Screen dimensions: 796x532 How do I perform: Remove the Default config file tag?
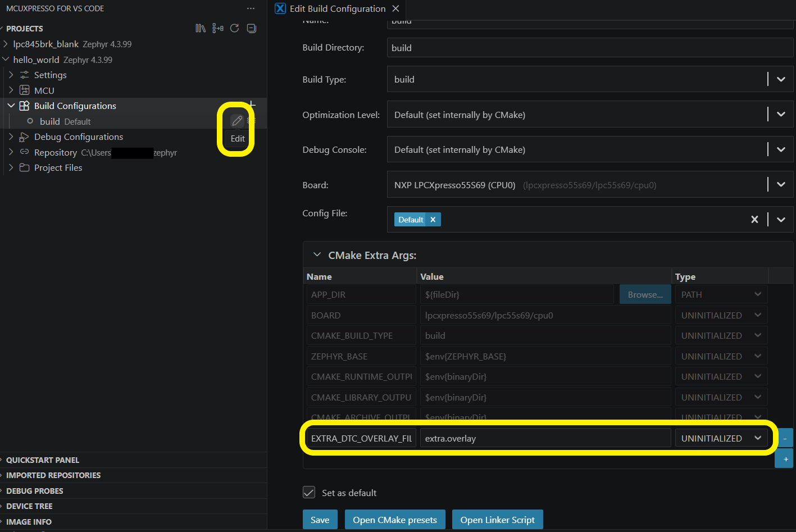coord(433,220)
